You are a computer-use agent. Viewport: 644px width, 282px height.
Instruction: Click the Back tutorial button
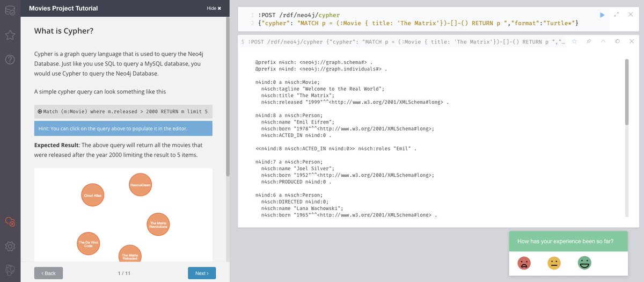[x=48, y=273]
